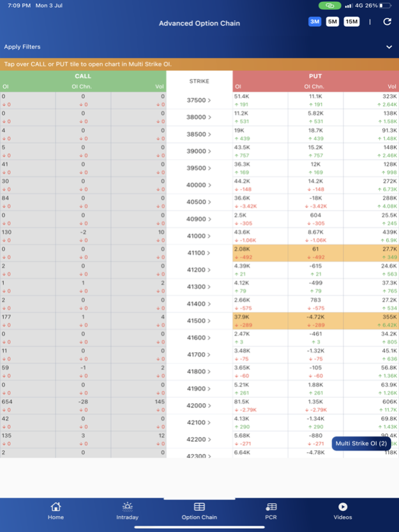
Task: Expand strike 37500 row
Action: coord(199,100)
